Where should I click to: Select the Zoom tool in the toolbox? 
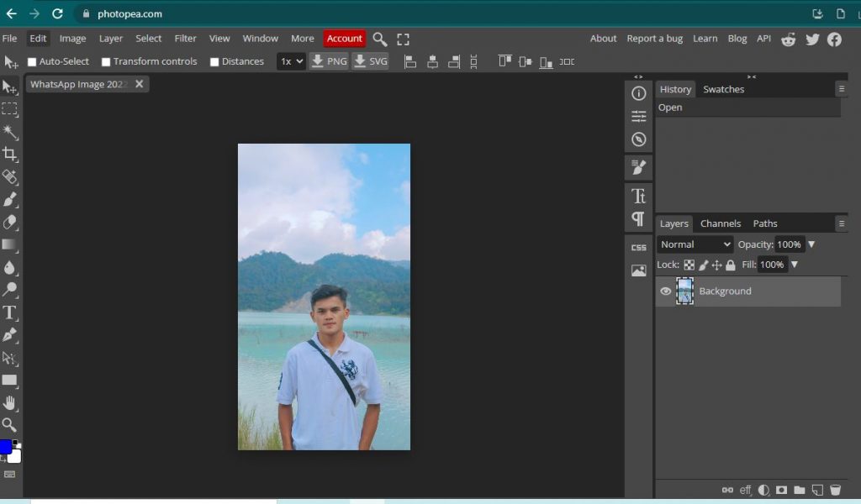coord(9,425)
